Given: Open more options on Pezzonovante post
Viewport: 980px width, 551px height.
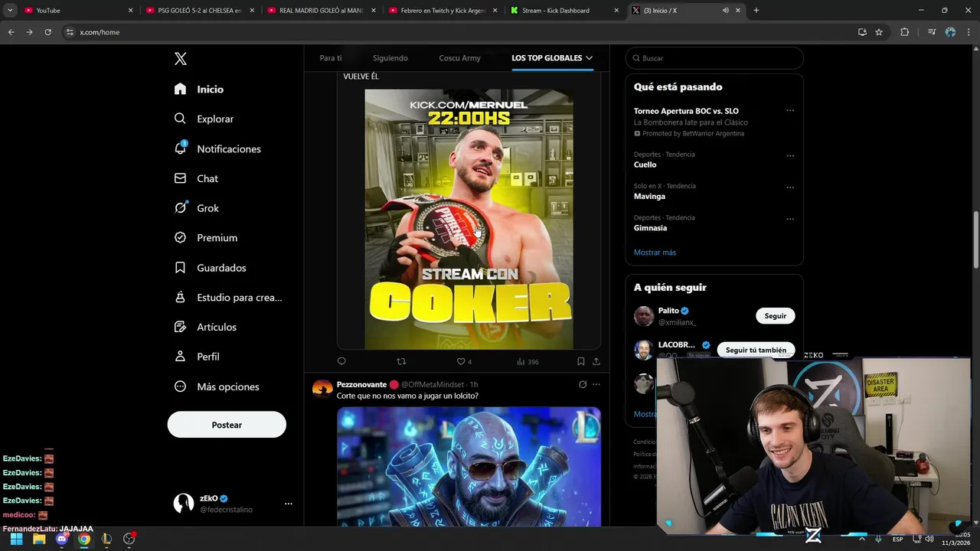Looking at the screenshot, I should point(596,384).
